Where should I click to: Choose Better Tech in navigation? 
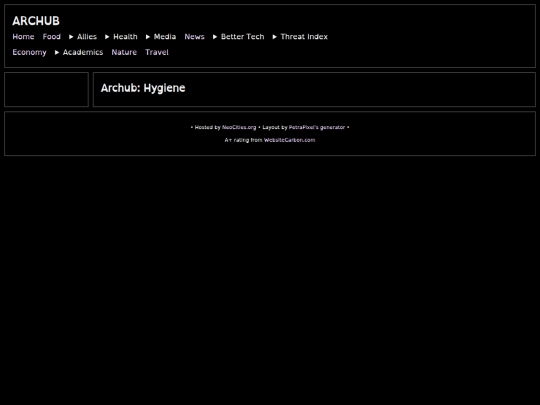pyautogui.click(x=242, y=37)
